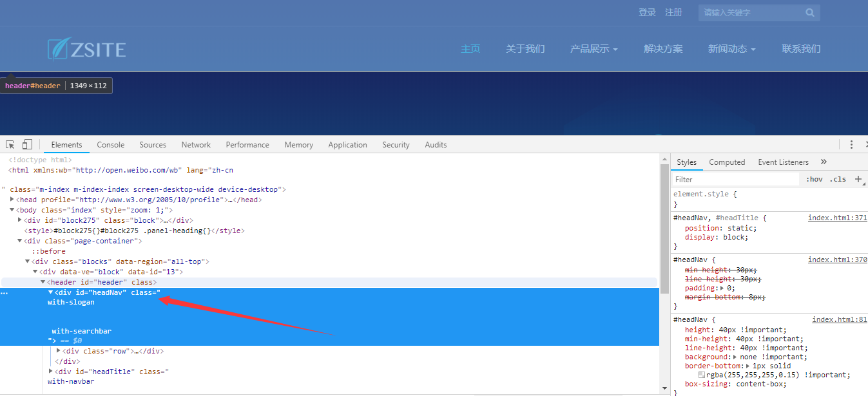Open DevTools three-dot customize menu
Viewport: 868px width, 396px height.
pyautogui.click(x=851, y=145)
